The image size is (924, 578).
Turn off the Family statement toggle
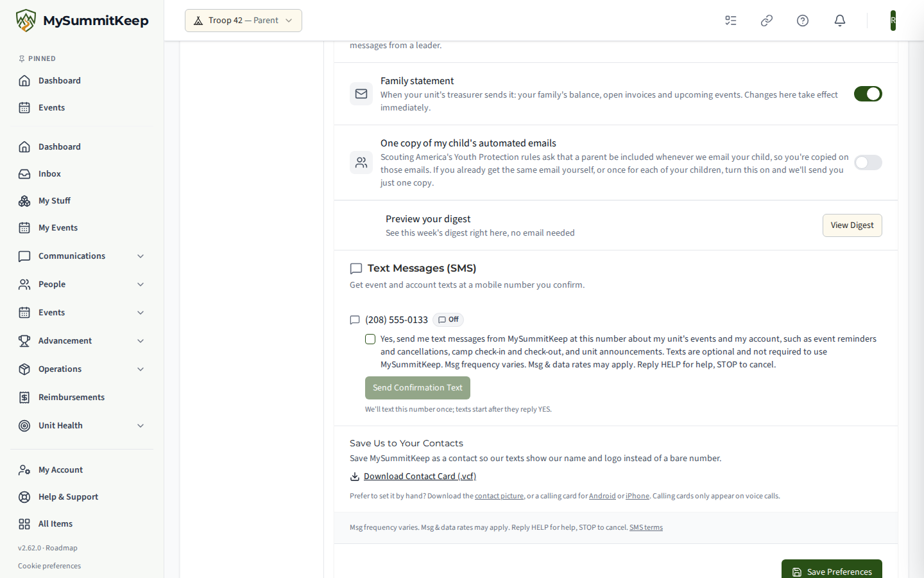(x=868, y=94)
